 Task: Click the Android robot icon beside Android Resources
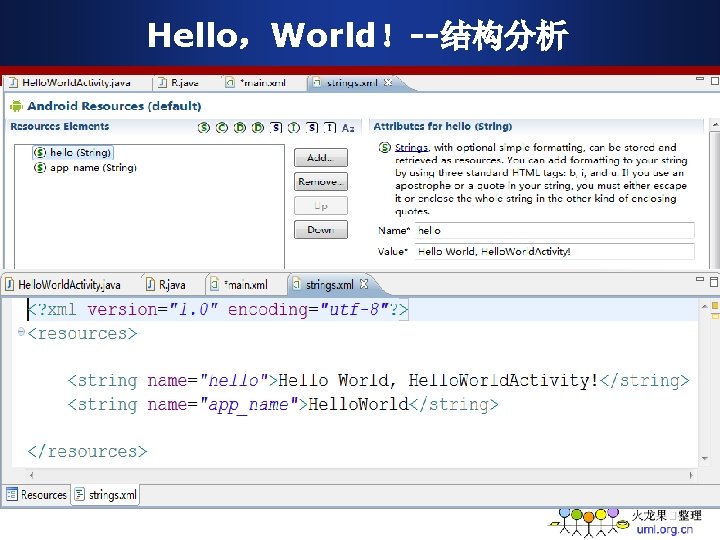(x=16, y=106)
